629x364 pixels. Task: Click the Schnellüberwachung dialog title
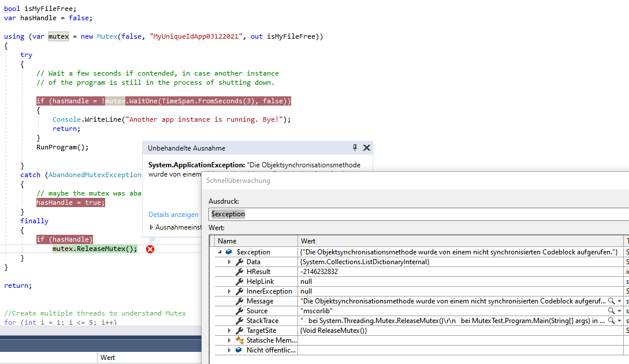point(238,181)
